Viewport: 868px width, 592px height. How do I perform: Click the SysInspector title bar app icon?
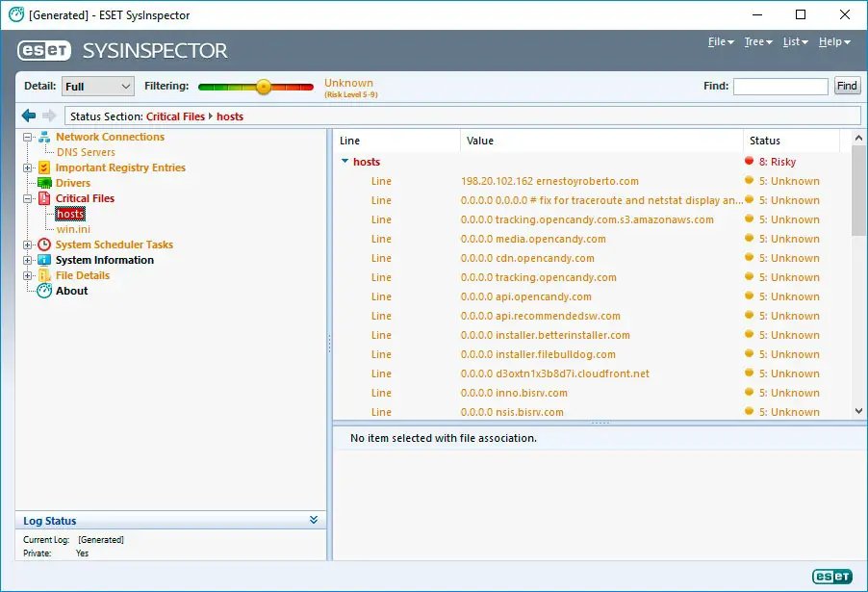16,15
